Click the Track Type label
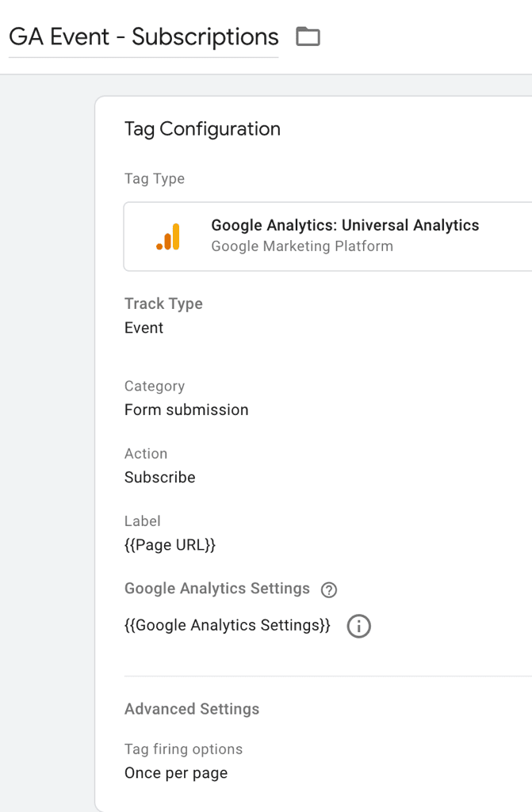Image resolution: width=532 pixels, height=812 pixels. (x=163, y=303)
